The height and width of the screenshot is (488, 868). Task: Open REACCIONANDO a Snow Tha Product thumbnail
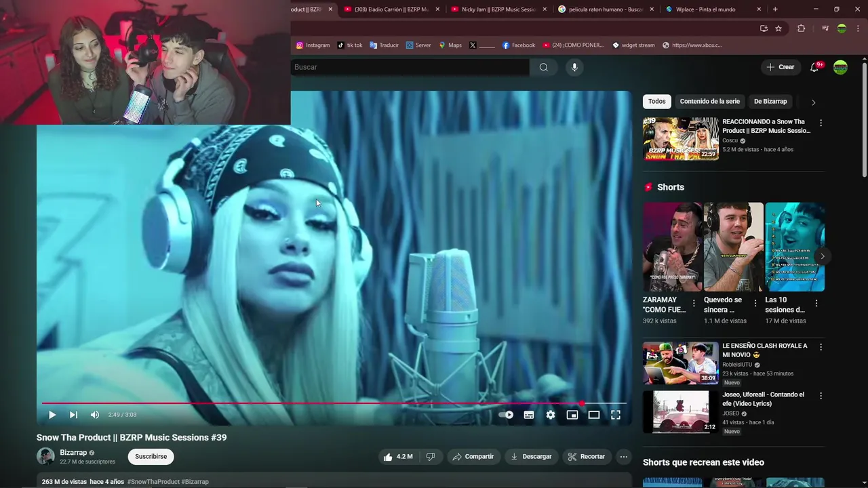(680, 139)
